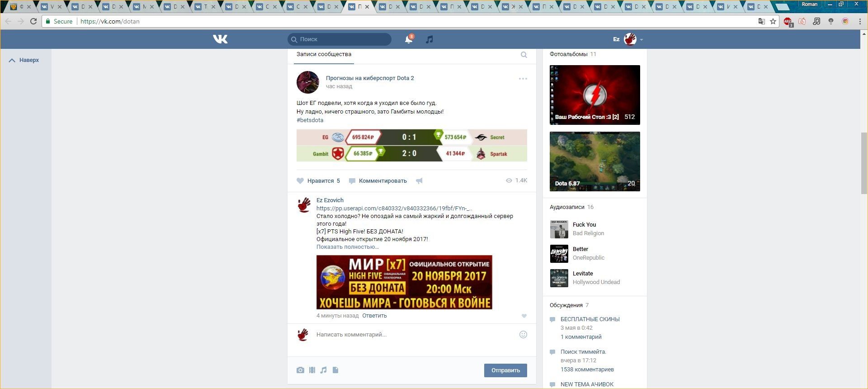The width and height of the screenshot is (868, 389).
Task: Open the Adblock Plus extension icon
Action: [788, 21]
